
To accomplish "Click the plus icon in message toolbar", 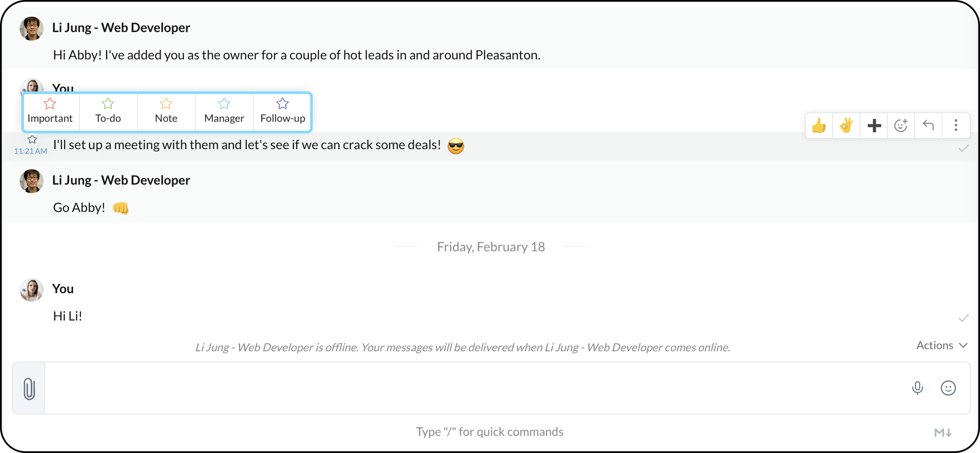I will point(874,126).
